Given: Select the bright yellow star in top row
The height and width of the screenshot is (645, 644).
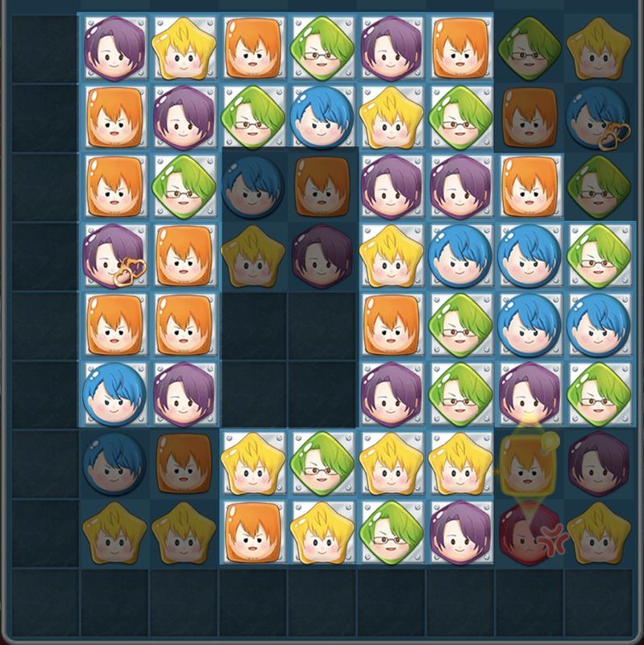Looking at the screenshot, I should (x=184, y=48).
